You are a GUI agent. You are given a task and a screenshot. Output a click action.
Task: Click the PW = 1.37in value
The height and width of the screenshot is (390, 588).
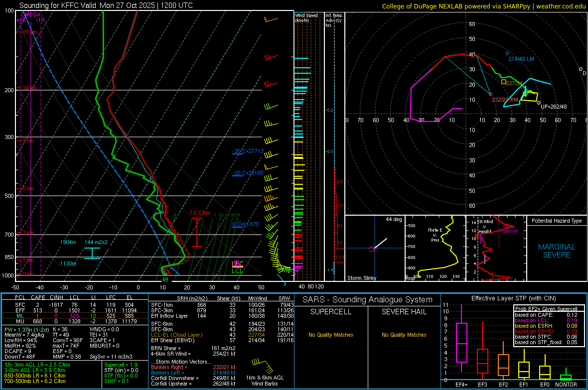pyautogui.click(x=26, y=329)
